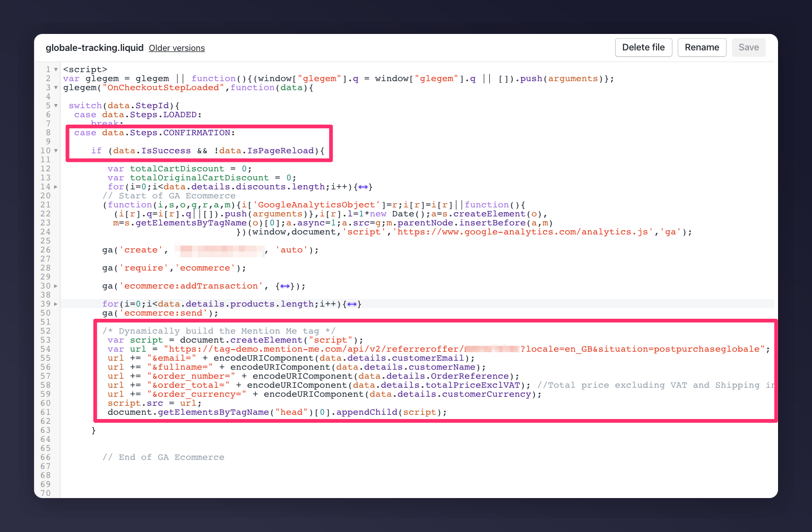Click the document.createElement("script") line
The height and width of the screenshot is (532, 812).
tap(236, 340)
